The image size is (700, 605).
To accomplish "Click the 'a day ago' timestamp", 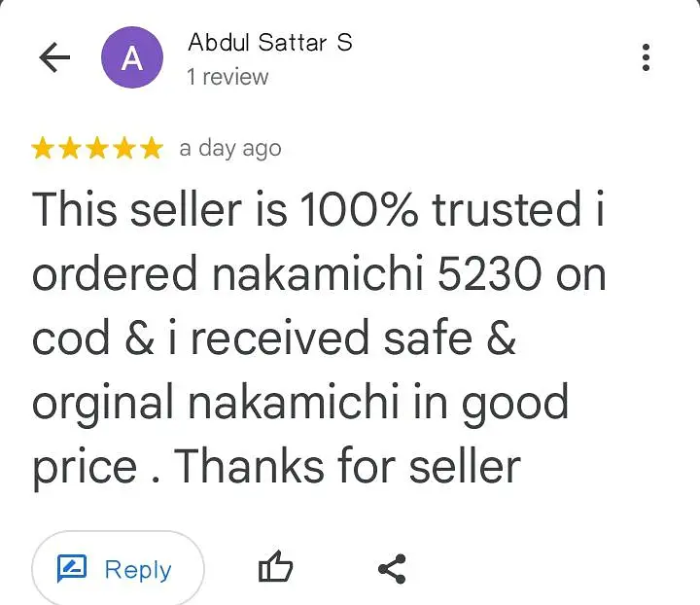I will [230, 149].
